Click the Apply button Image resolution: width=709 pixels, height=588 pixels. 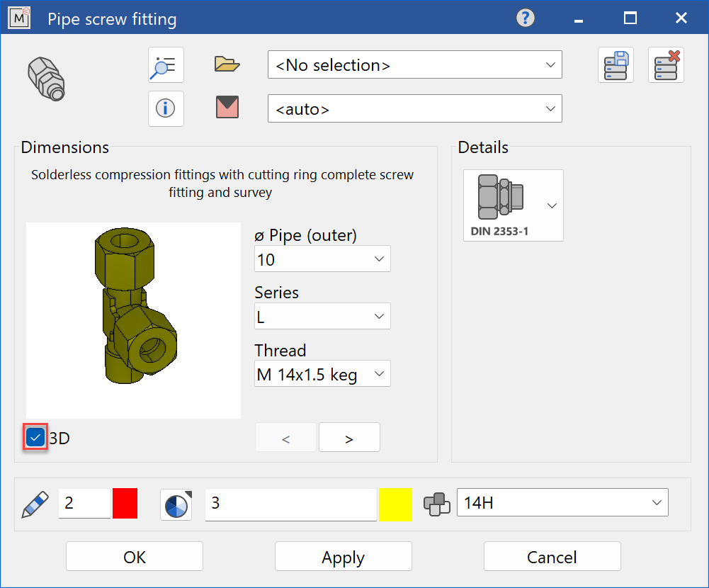click(x=344, y=557)
